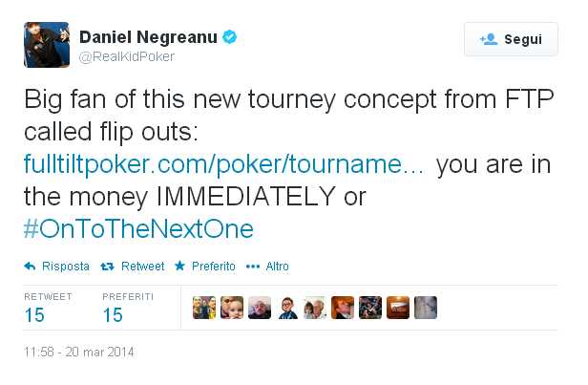Click the tweet timestamp 11:58 - 20 mar 2014

(x=78, y=352)
